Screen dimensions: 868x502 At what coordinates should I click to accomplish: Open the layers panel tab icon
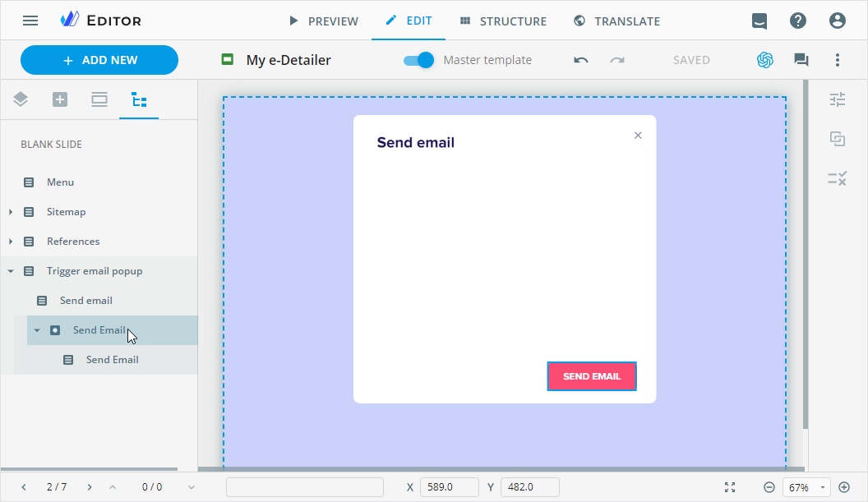pyautogui.click(x=21, y=100)
